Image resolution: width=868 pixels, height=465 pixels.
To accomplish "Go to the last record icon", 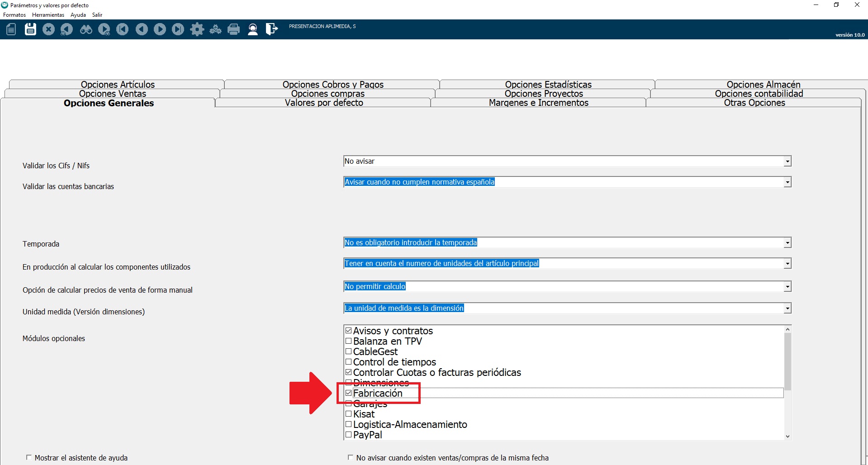I will click(178, 29).
